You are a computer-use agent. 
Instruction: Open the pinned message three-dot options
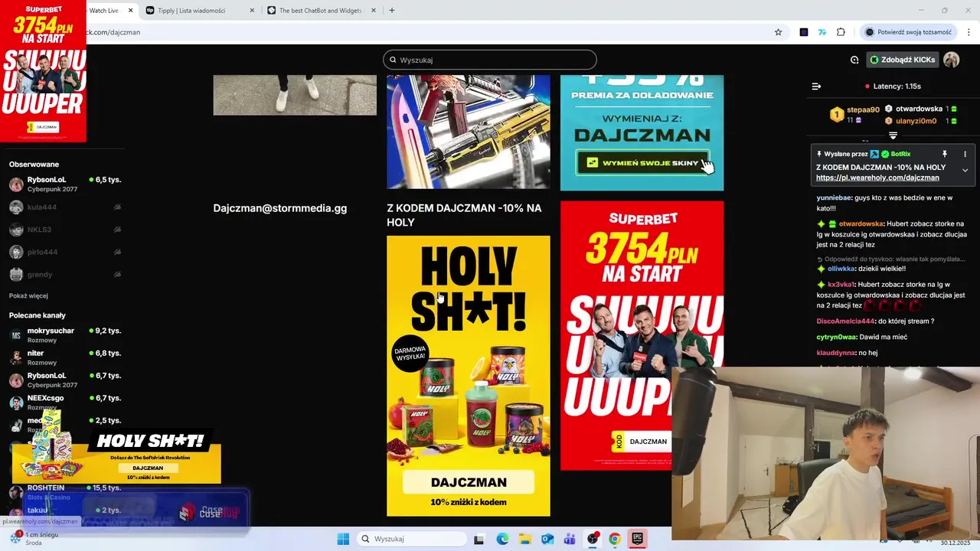[x=965, y=154]
